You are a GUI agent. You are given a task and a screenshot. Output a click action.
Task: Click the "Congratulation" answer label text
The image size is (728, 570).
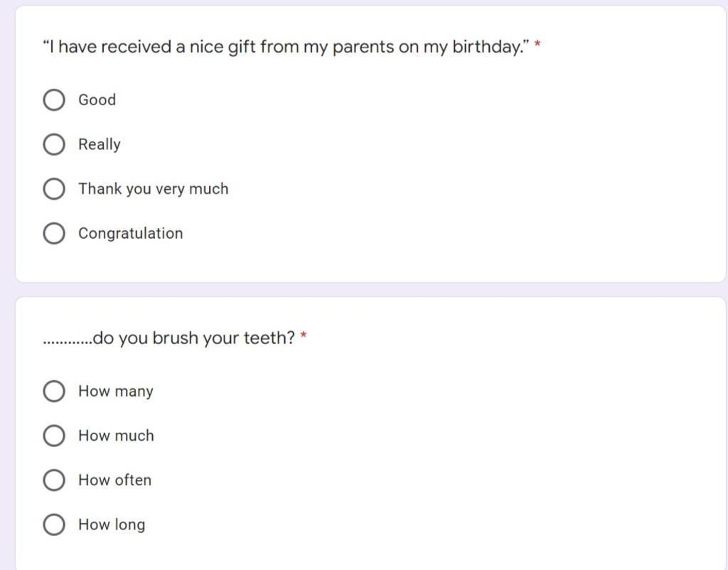[131, 234]
